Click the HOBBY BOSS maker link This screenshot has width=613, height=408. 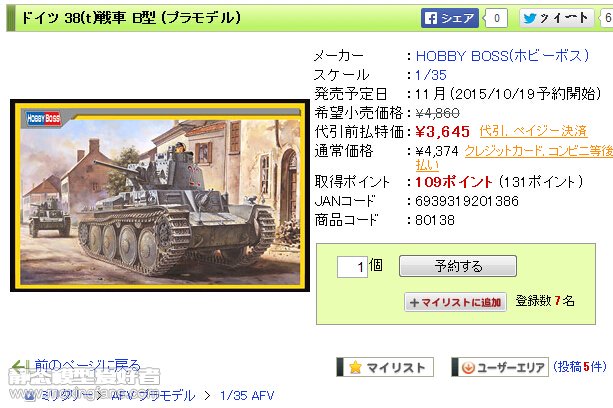502,56
